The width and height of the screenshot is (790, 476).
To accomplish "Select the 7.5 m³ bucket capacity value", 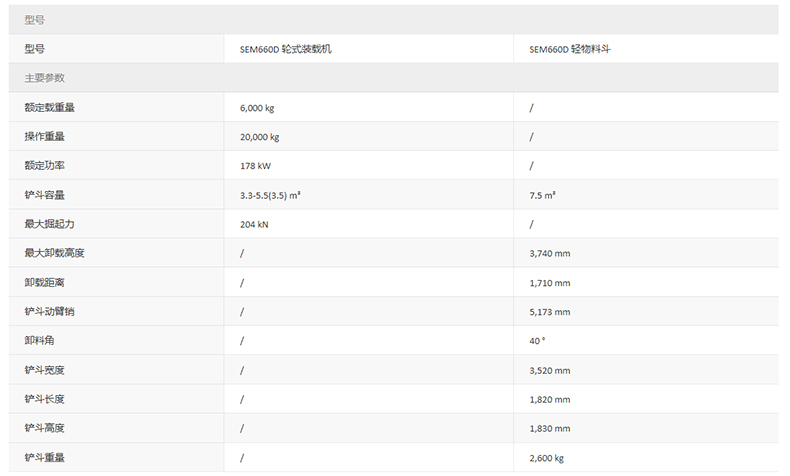I will (x=543, y=194).
